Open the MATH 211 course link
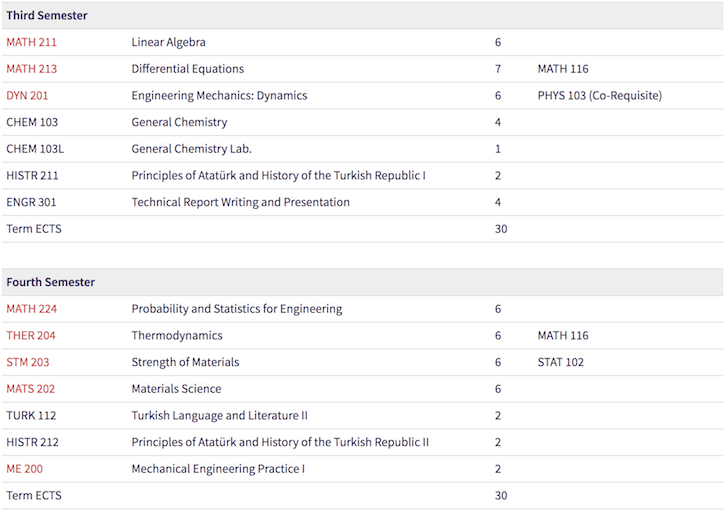This screenshot has width=726, height=512. (x=31, y=42)
